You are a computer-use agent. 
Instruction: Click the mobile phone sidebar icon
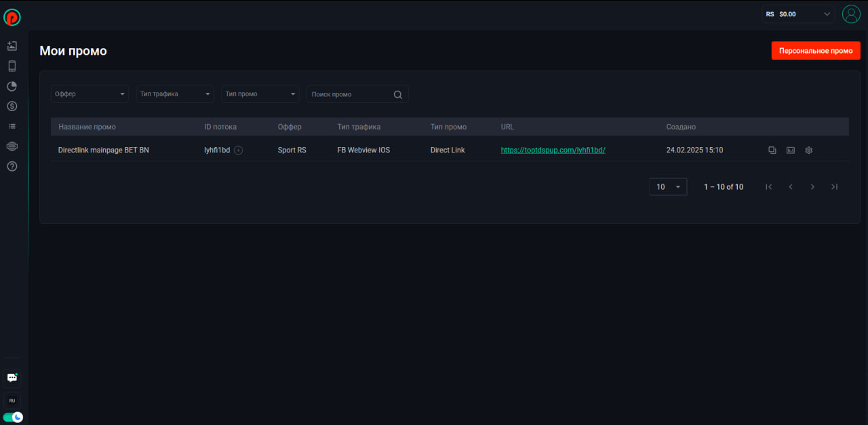(x=12, y=66)
